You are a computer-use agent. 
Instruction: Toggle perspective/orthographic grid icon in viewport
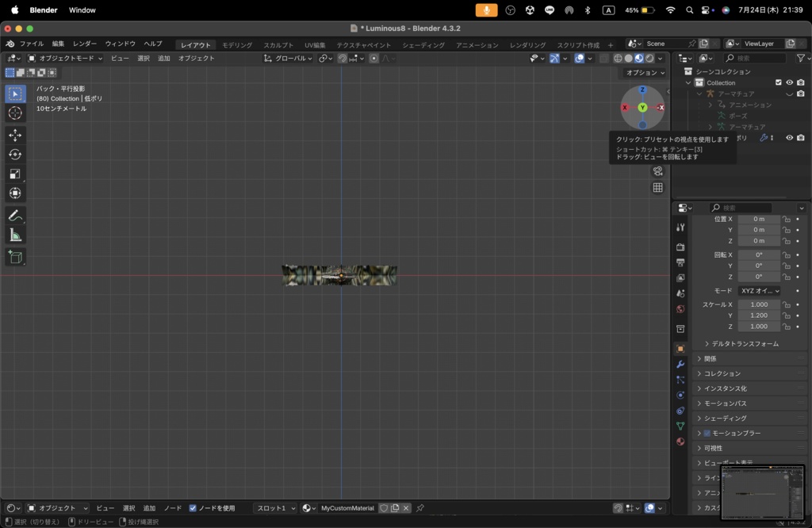pos(657,188)
